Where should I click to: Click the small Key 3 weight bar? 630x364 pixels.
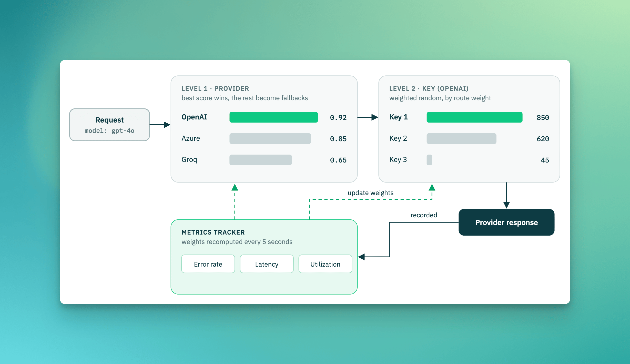429,160
